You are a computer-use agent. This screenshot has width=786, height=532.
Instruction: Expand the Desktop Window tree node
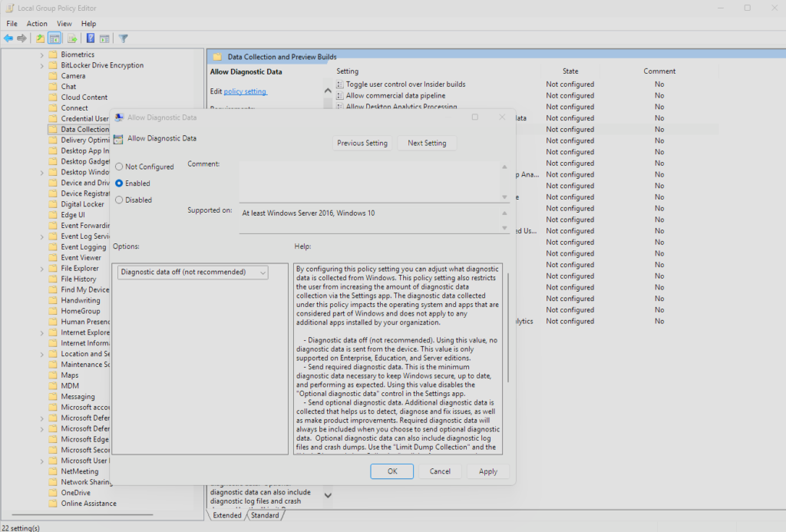pos(42,173)
